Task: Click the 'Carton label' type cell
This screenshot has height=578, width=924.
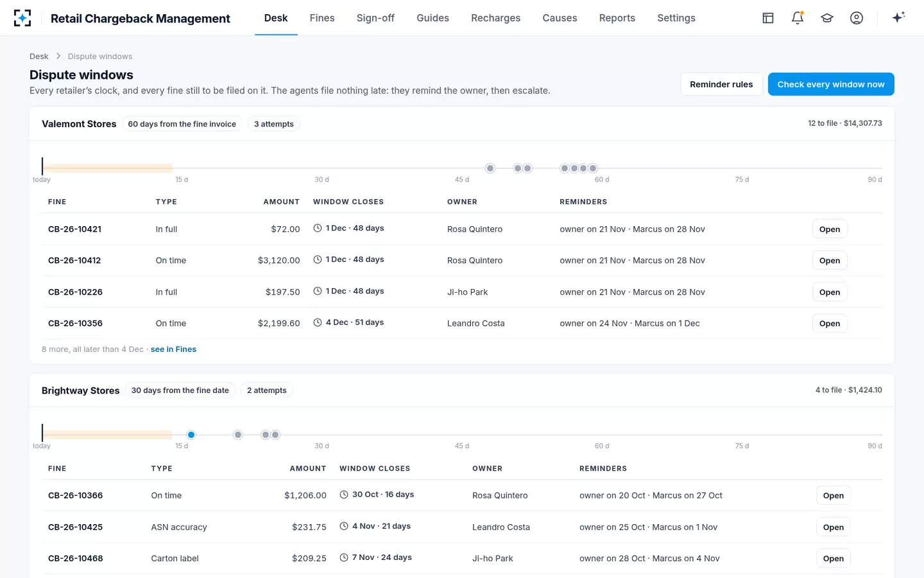Action: pos(175,559)
